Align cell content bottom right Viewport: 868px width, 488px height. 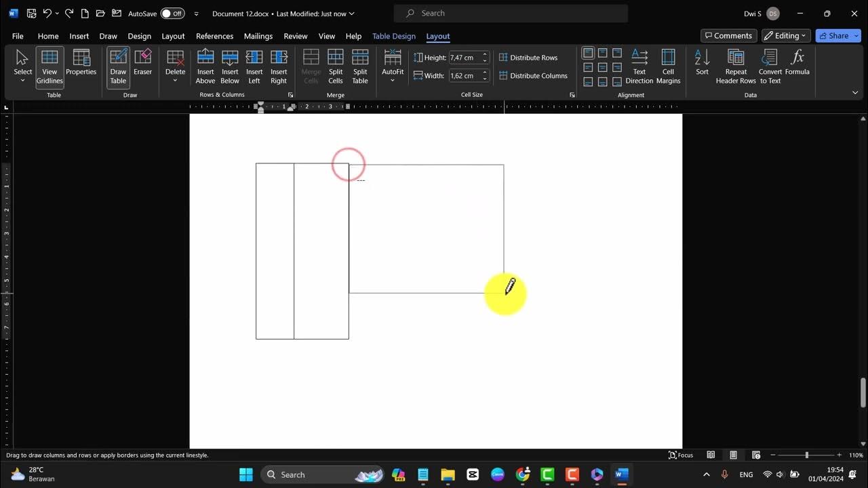coord(616,81)
